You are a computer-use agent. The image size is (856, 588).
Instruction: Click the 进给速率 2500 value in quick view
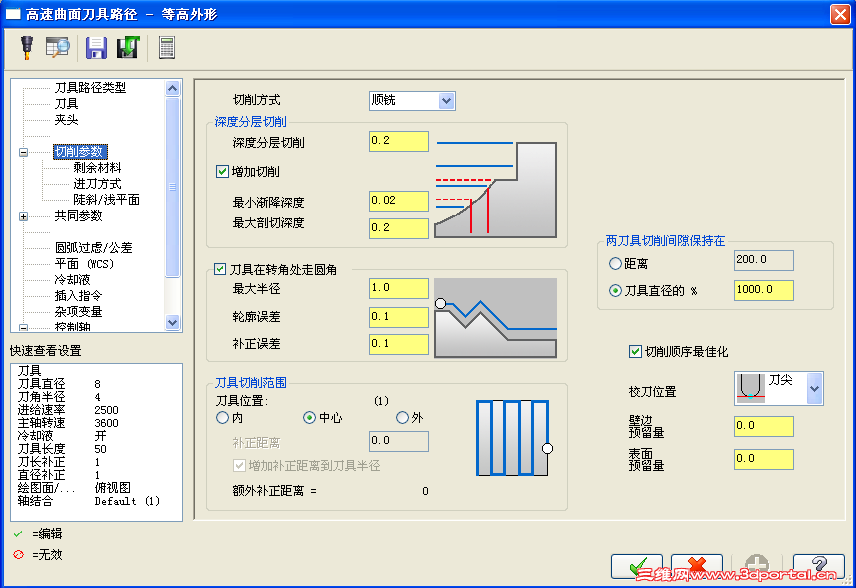tap(106, 410)
